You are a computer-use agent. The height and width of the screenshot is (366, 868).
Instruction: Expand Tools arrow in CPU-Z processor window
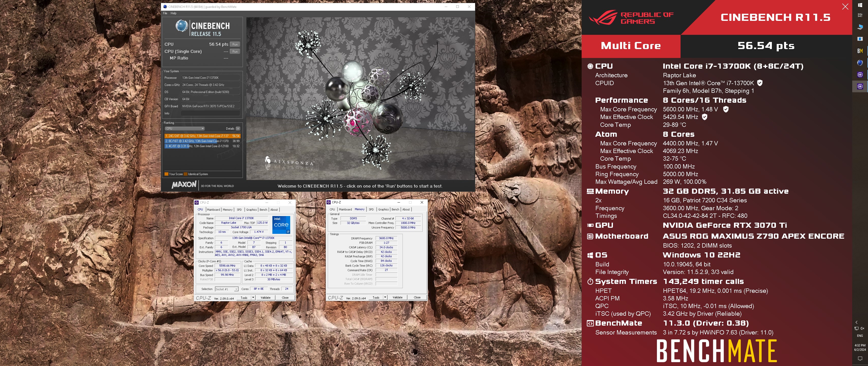click(x=253, y=298)
